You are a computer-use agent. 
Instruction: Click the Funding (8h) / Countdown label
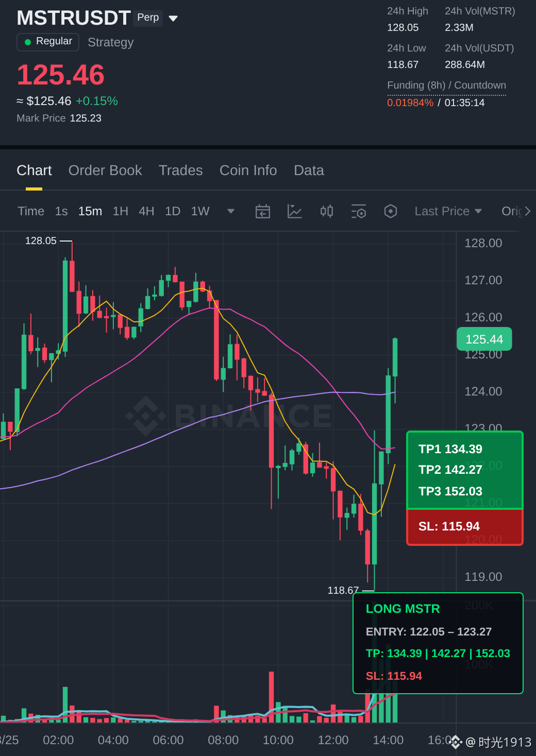click(446, 85)
